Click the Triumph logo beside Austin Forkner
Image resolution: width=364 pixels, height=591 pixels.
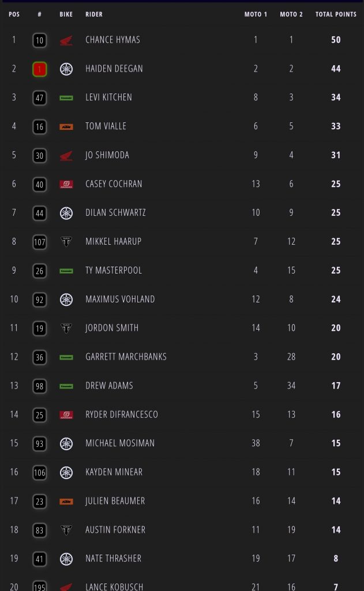(66, 530)
